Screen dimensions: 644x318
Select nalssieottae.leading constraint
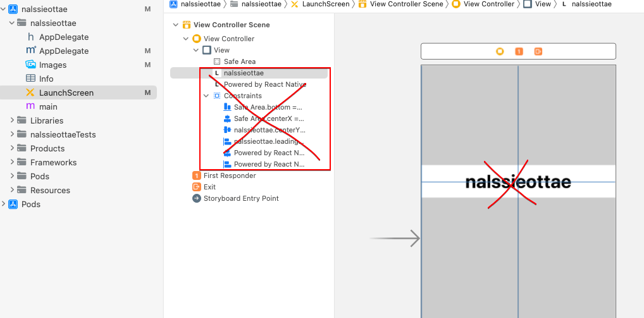click(x=269, y=141)
